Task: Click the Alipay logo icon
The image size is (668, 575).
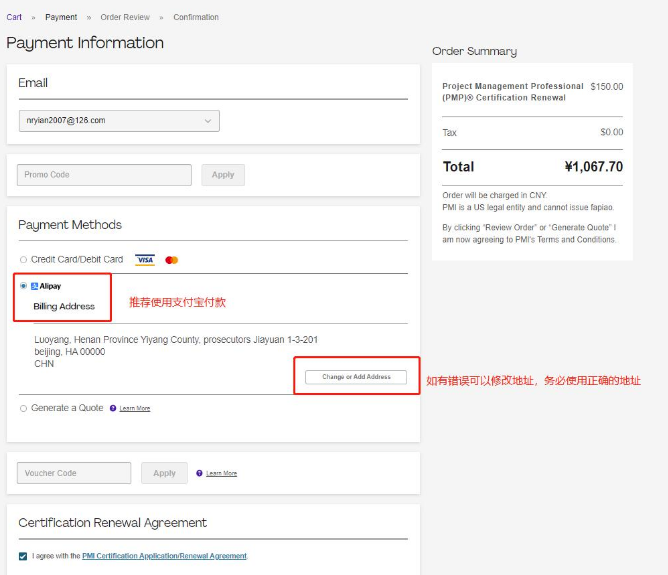Action: (34, 286)
